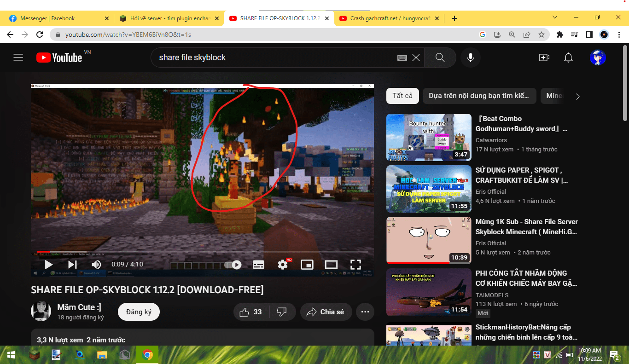
Task: Open the Chrome extensions puzzle icon
Action: pyautogui.click(x=560, y=35)
